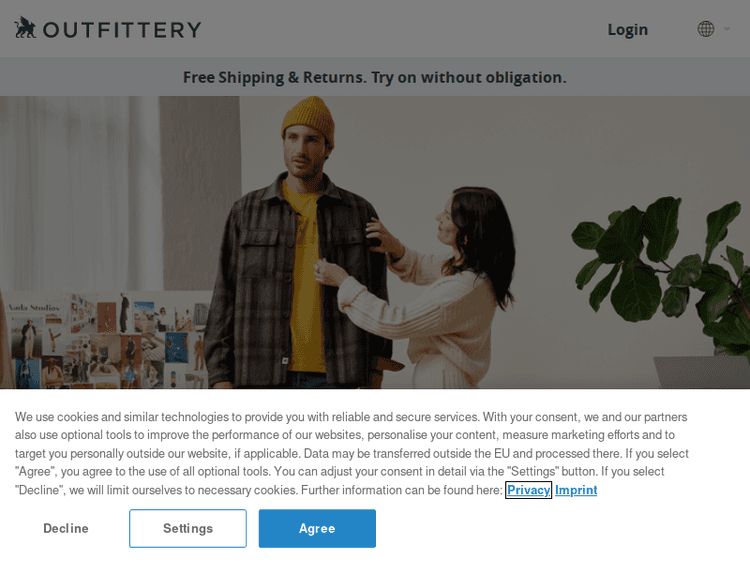Click the moodboard photo collage
Viewport: 750px width, 563px height.
(103, 340)
